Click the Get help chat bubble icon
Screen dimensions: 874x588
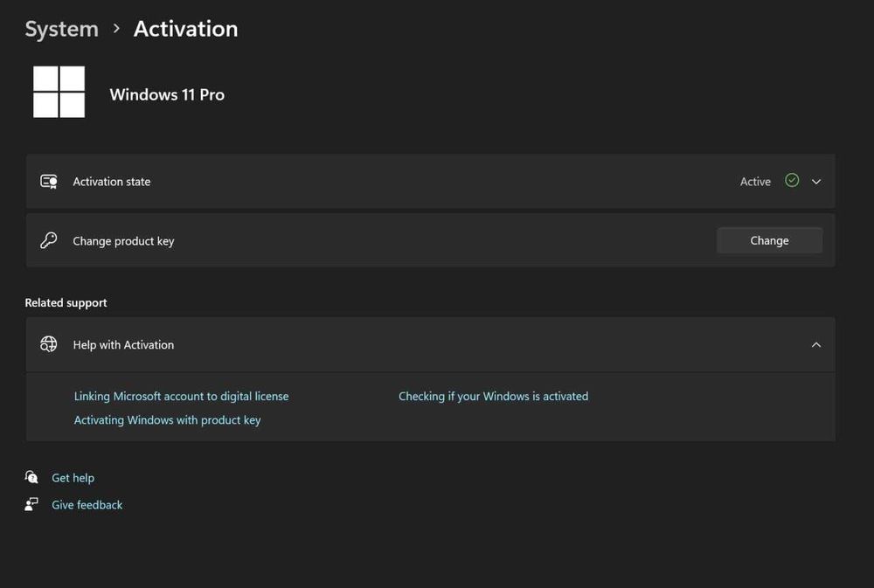(31, 477)
